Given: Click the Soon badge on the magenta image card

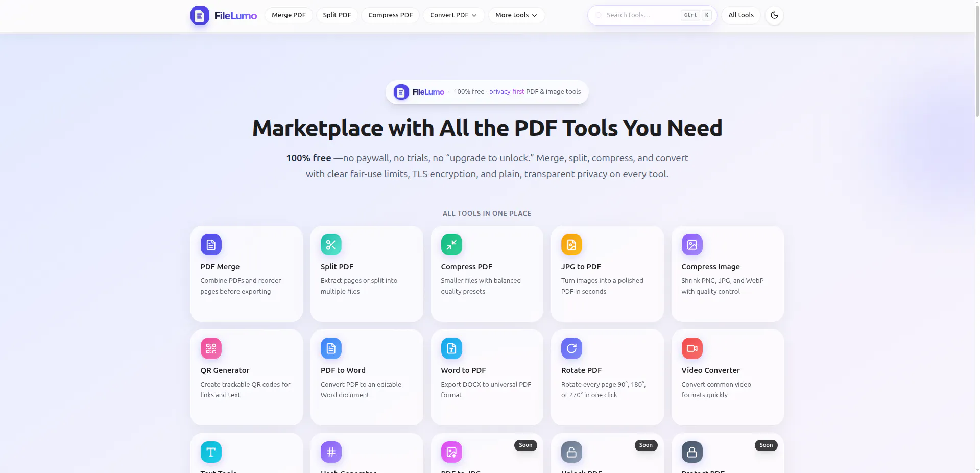Looking at the screenshot, I should tap(525, 445).
